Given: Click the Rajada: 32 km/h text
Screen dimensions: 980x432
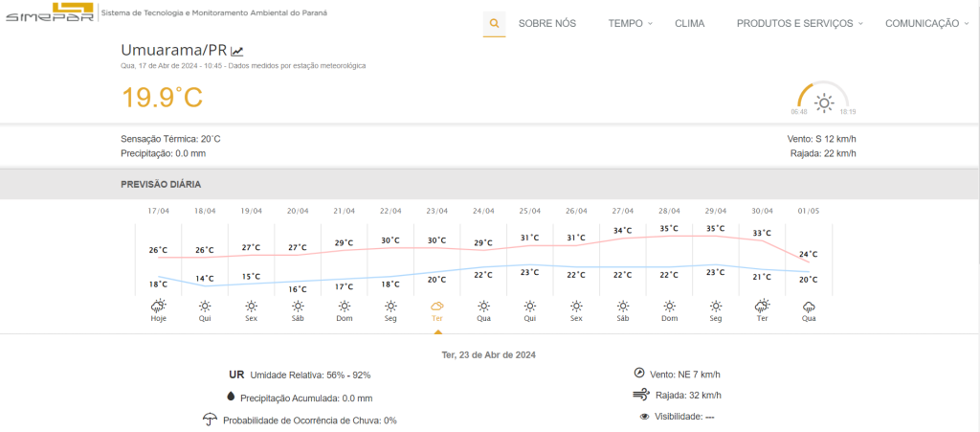Looking at the screenshot, I should 688,395.
